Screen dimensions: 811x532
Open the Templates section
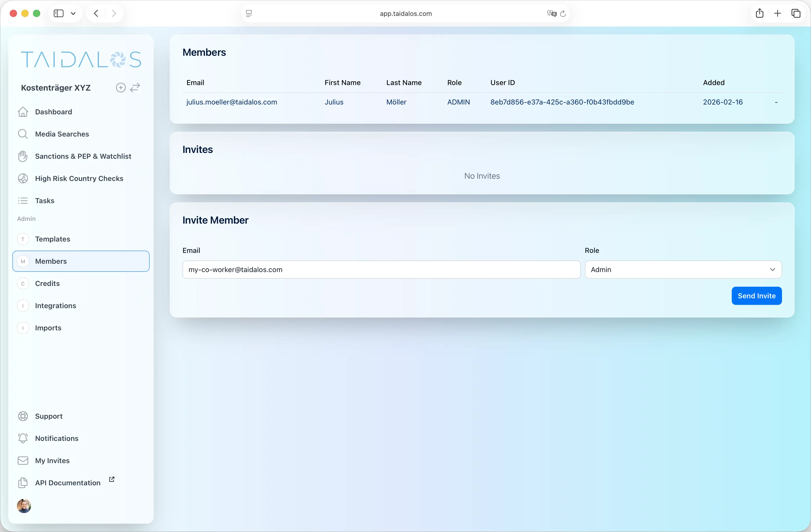click(x=52, y=239)
